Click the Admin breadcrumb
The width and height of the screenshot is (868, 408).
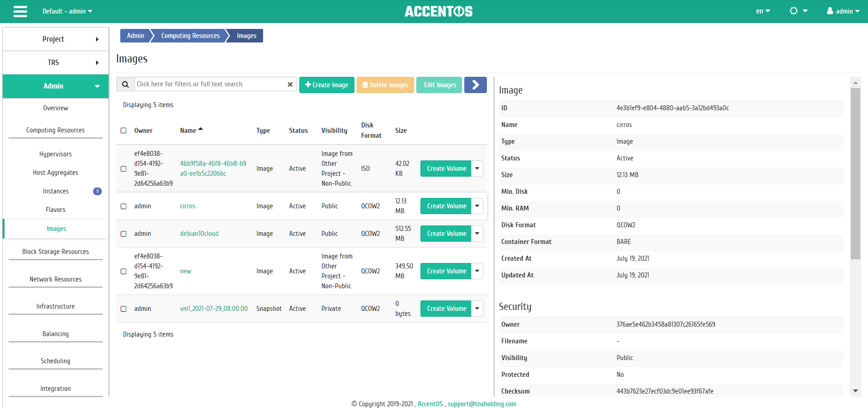(135, 36)
